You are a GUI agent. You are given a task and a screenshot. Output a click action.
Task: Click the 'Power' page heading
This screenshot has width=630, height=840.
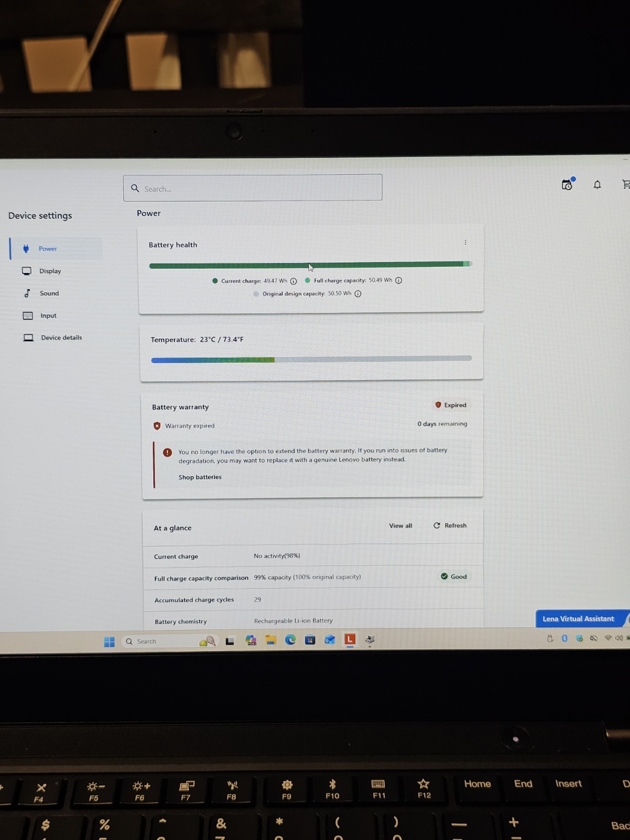tap(149, 213)
